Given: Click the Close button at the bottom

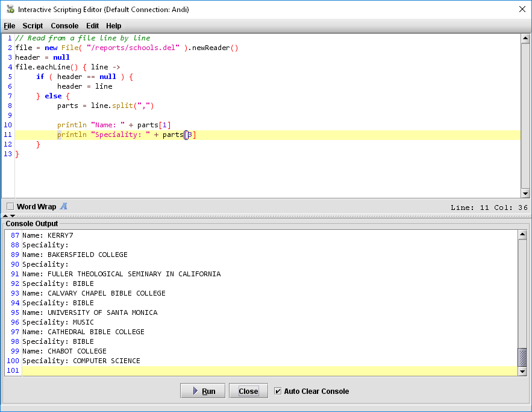Looking at the screenshot, I should pos(248,391).
